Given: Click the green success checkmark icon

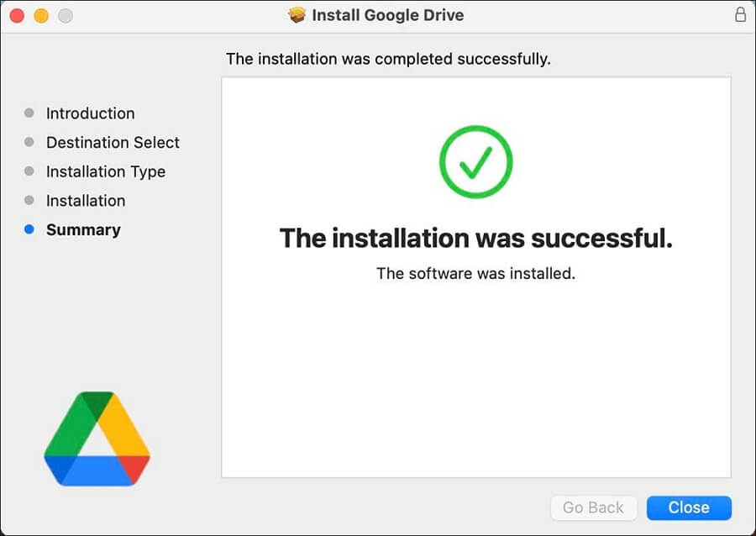Looking at the screenshot, I should (x=475, y=163).
